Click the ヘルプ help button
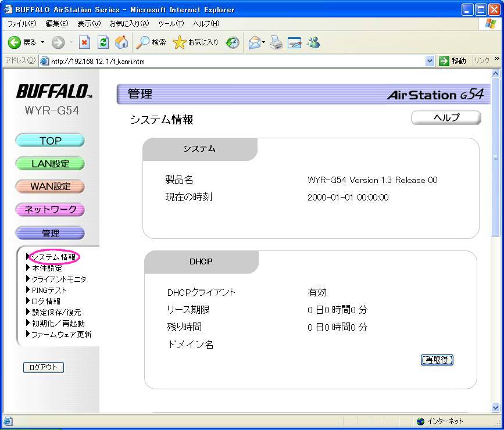Image resolution: width=504 pixels, height=430 pixels. (446, 118)
